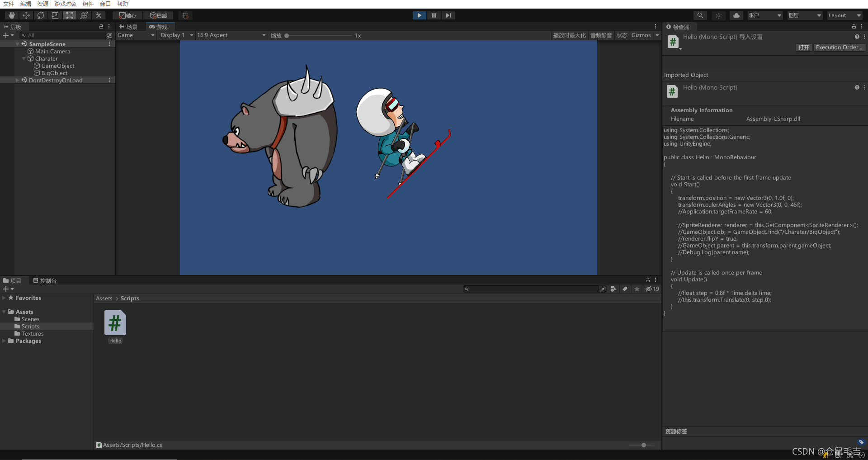Viewport: 868px width, 460px height.
Task: Toggle the grid snapping icon
Action: [185, 15]
